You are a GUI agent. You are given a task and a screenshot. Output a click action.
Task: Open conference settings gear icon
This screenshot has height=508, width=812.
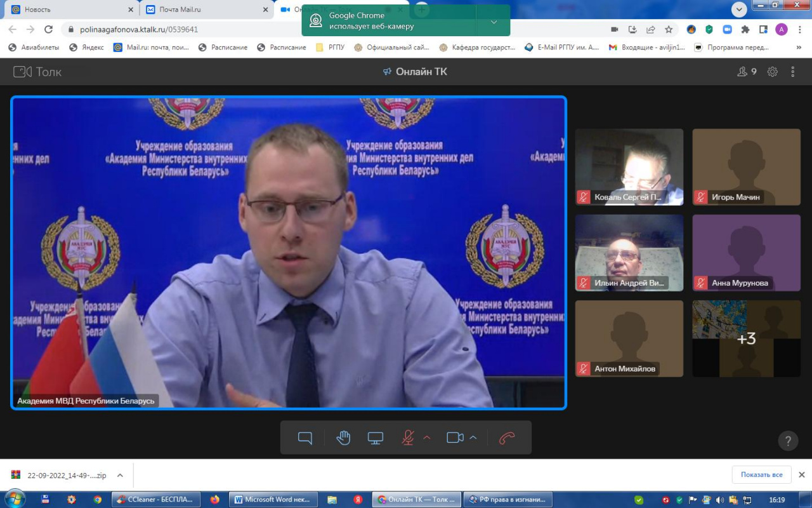pos(772,72)
